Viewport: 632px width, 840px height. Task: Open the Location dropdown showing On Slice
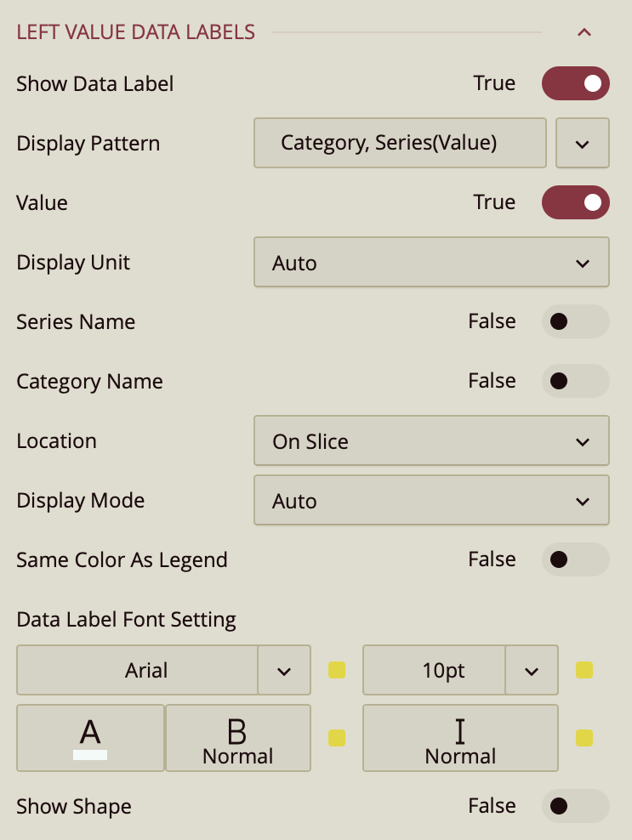tap(431, 441)
